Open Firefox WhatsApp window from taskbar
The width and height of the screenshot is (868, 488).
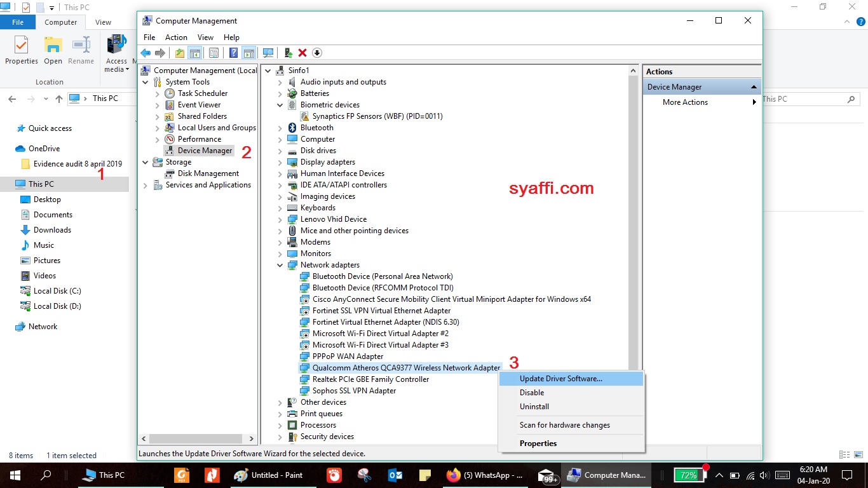pos(485,475)
